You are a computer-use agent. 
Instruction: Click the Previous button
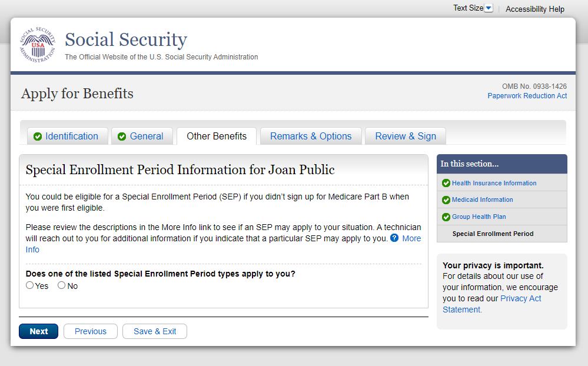[91, 331]
